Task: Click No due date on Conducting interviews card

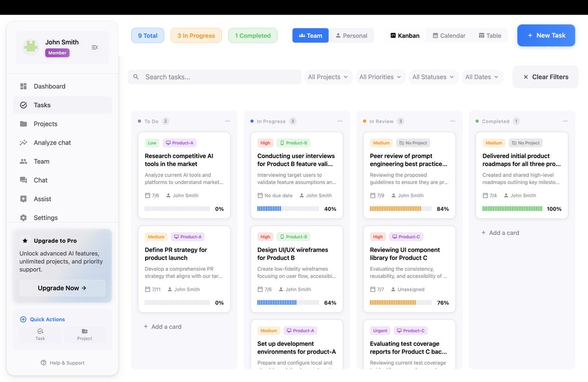Action: pos(275,195)
